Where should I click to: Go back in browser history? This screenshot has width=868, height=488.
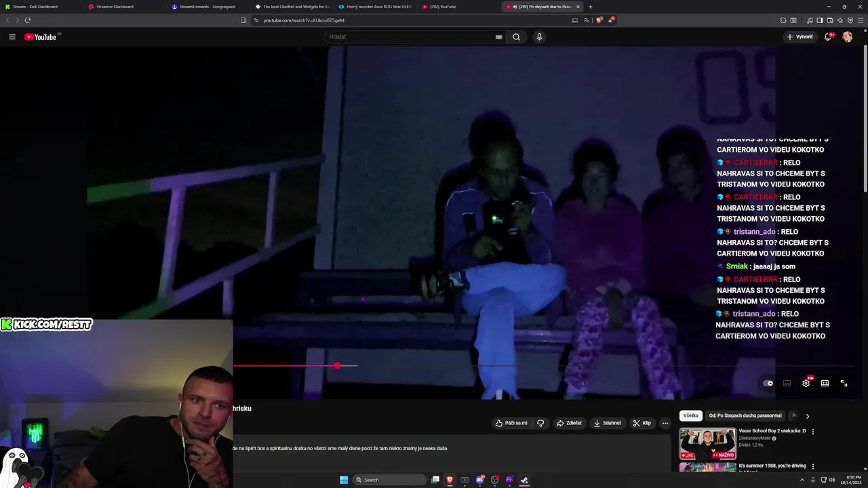coord(7,20)
